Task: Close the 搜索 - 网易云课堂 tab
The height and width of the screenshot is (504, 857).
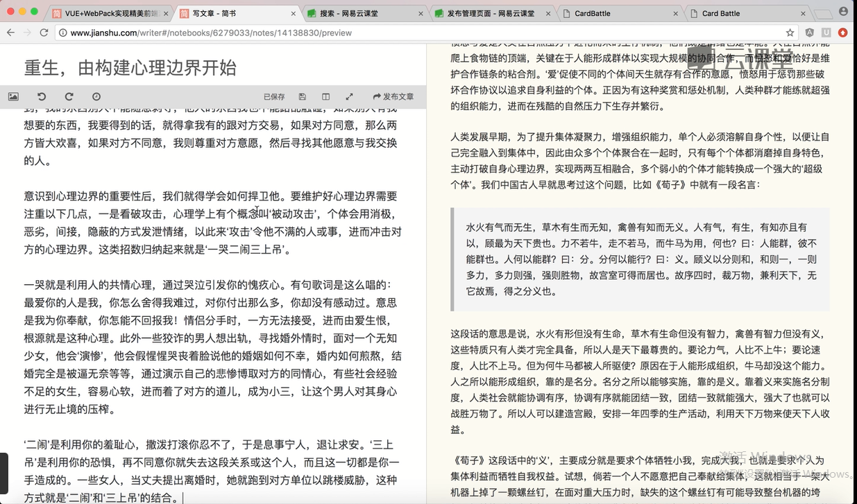Action: [x=421, y=13]
